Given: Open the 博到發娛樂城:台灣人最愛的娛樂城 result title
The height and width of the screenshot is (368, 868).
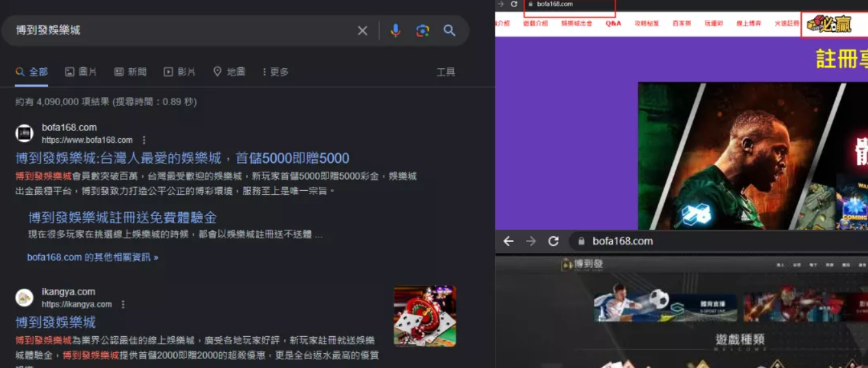Looking at the screenshot, I should pyautogui.click(x=182, y=158).
